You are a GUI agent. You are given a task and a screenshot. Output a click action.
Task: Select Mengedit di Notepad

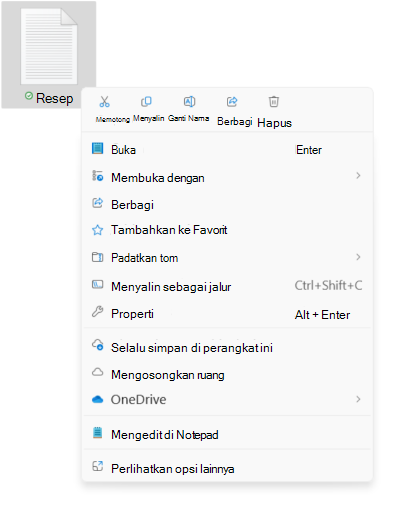coord(227,434)
